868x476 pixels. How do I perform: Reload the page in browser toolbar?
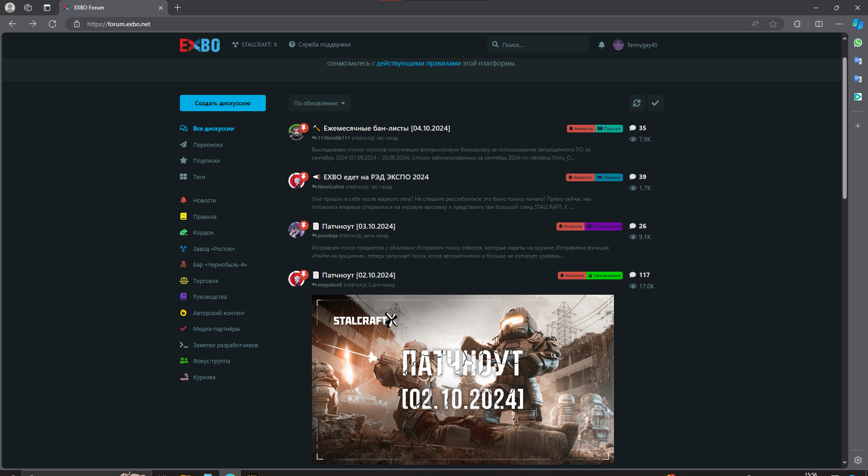[x=52, y=24]
